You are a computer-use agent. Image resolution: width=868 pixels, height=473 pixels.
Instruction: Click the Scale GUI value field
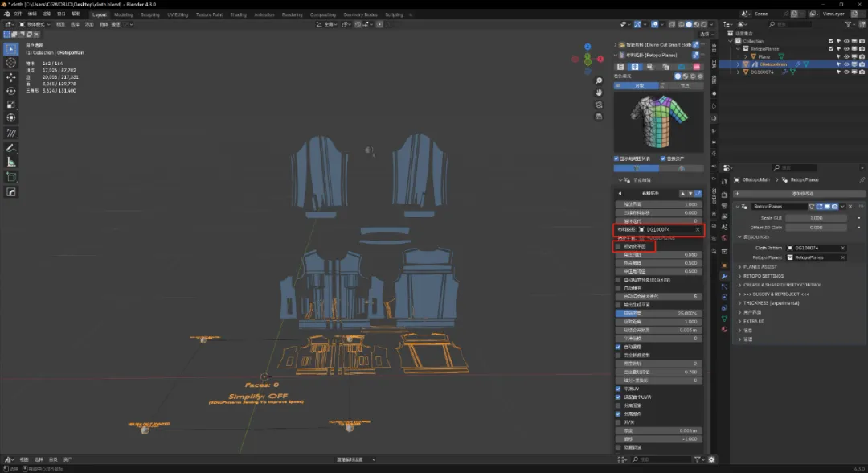816,218
